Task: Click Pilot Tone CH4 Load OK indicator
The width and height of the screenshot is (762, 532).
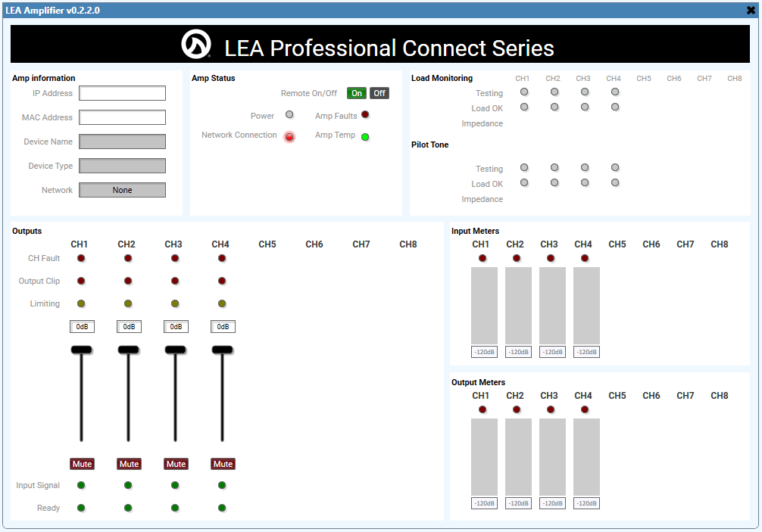Action: click(615, 182)
